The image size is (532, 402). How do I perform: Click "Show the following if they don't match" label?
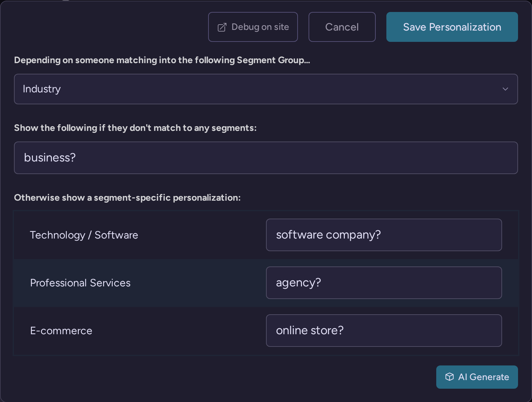(135, 128)
